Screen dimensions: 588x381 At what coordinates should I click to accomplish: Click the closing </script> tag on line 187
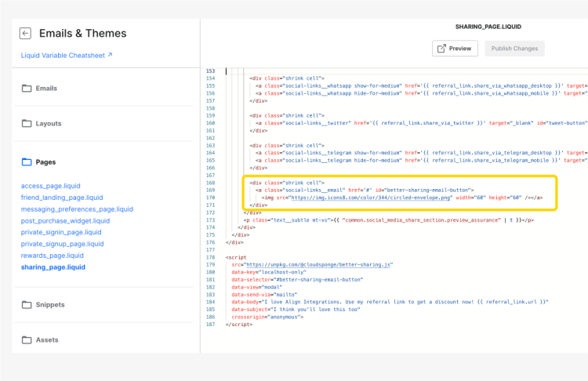coord(239,325)
